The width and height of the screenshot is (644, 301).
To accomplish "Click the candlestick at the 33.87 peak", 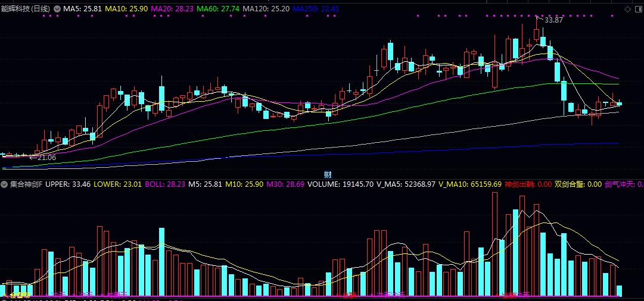I will click(536, 35).
